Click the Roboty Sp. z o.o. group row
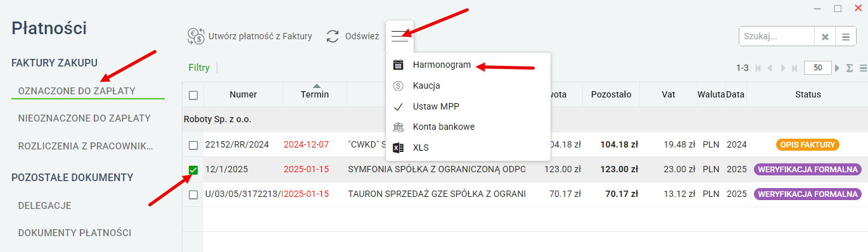Image resolution: width=868 pixels, height=252 pixels. [525, 119]
